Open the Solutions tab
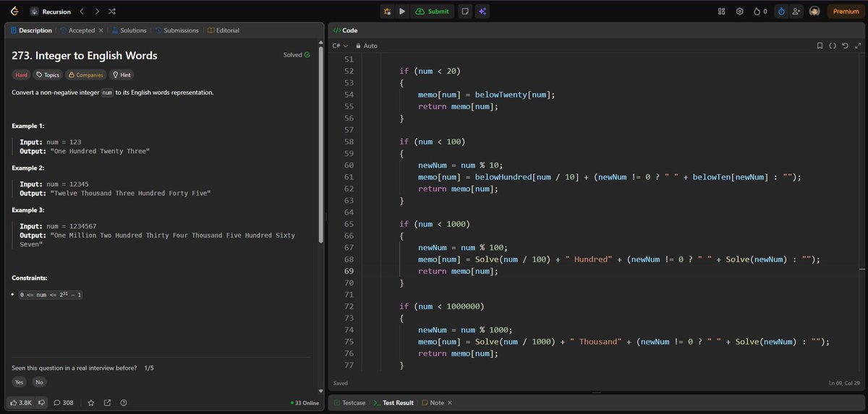Image resolution: width=868 pixels, height=414 pixels. (129, 30)
